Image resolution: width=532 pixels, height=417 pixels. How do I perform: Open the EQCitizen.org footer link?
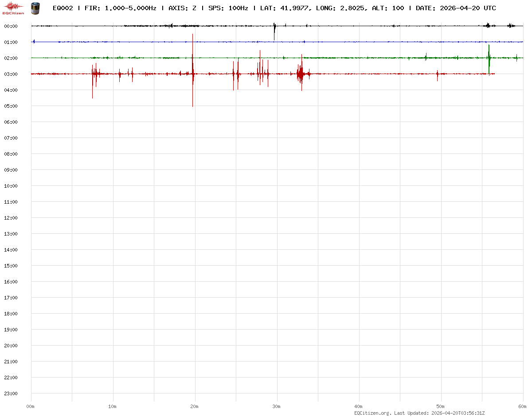click(372, 413)
